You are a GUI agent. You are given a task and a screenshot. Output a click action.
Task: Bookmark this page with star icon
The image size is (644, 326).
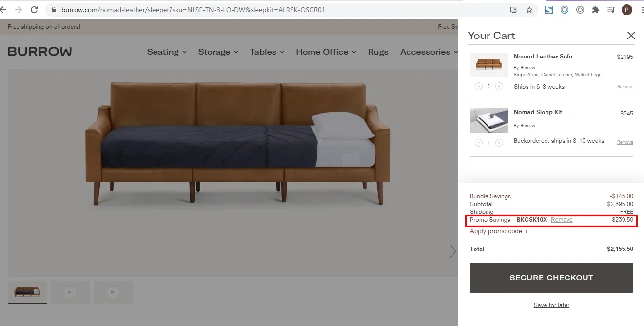coord(529,10)
